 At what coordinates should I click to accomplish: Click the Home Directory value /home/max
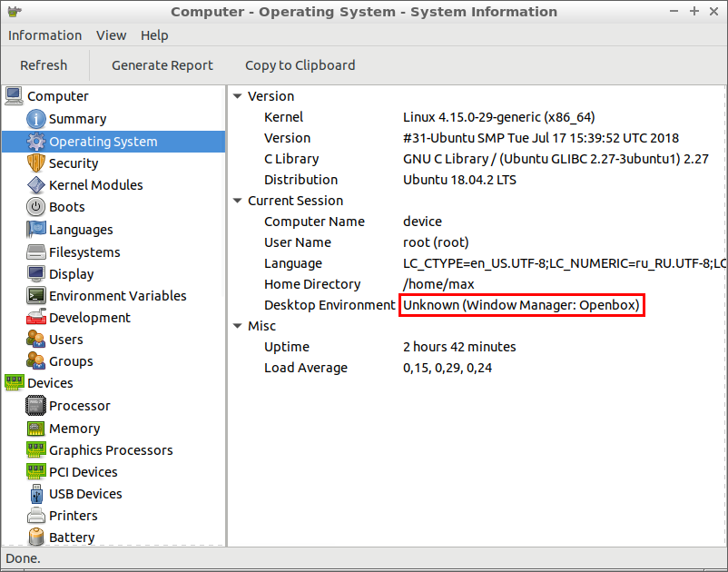pos(438,284)
